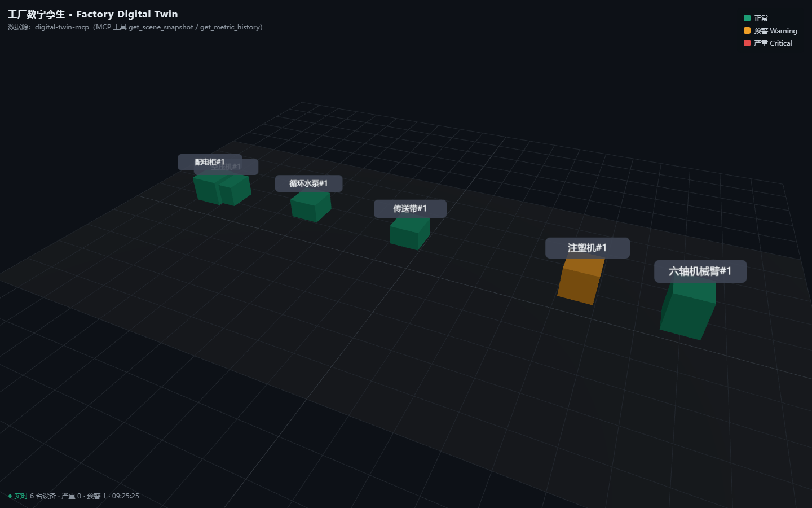The height and width of the screenshot is (508, 812).
Task: Click the 严重 Critical legend text
Action: pos(773,43)
